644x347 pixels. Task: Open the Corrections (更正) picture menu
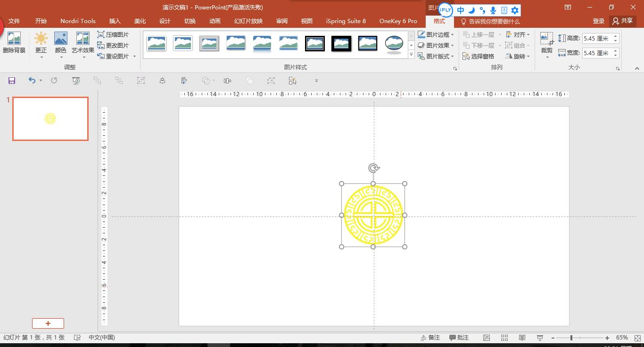tap(41, 45)
